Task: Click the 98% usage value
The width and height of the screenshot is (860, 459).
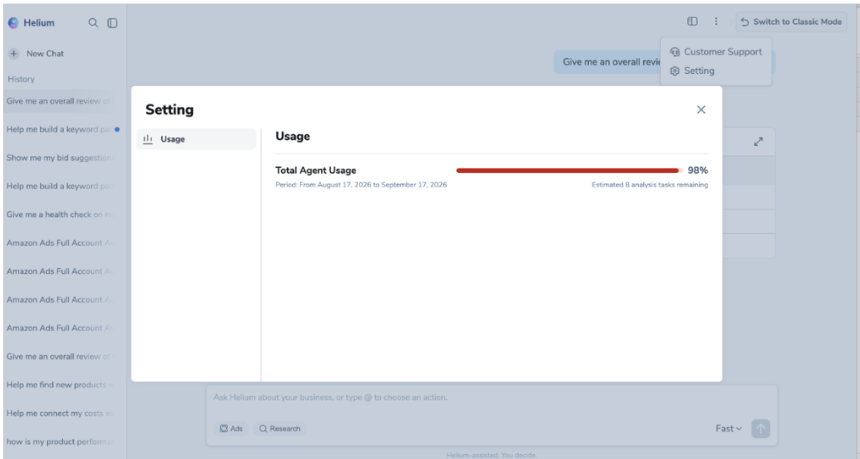Action: click(698, 171)
